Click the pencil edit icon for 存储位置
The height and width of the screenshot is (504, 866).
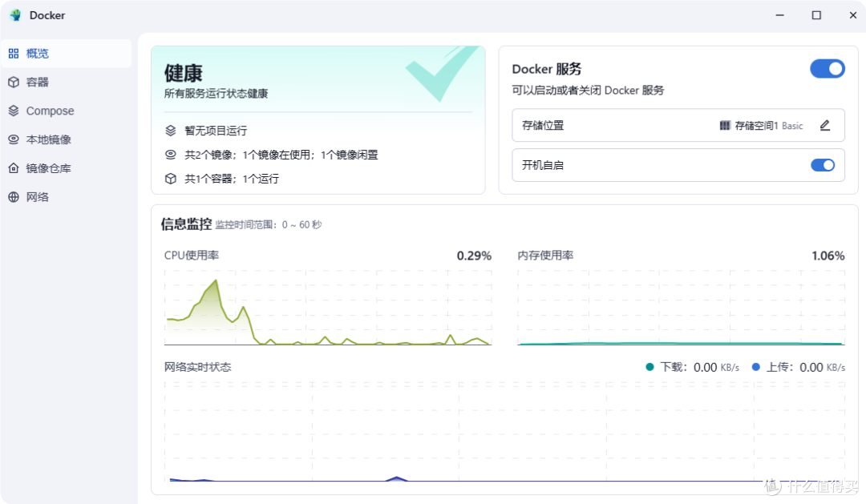click(x=825, y=125)
